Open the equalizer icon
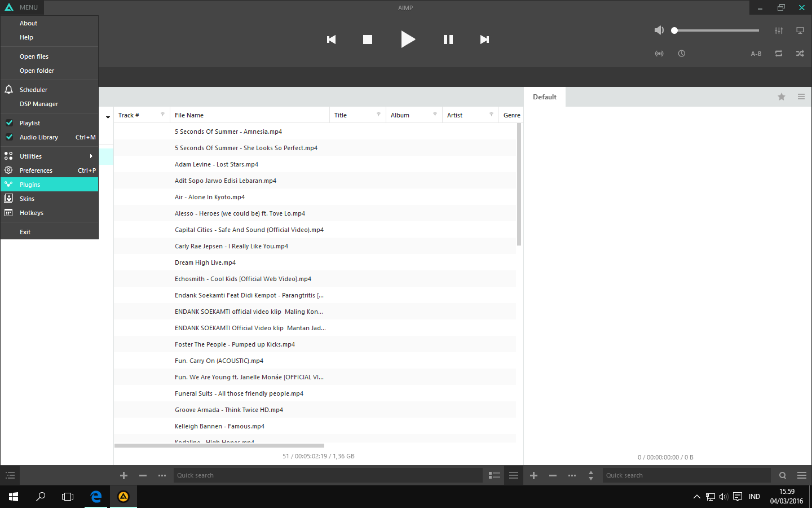 (779, 30)
